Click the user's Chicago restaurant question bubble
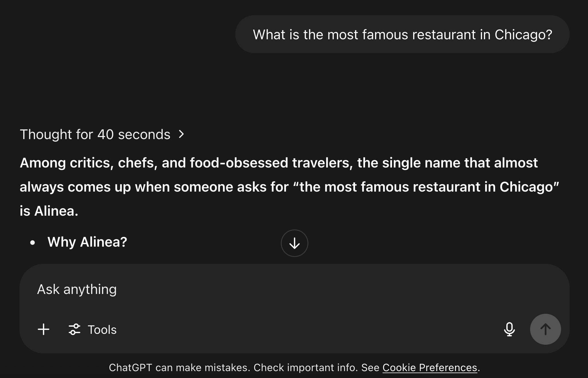Image resolution: width=588 pixels, height=378 pixels. 402,34
